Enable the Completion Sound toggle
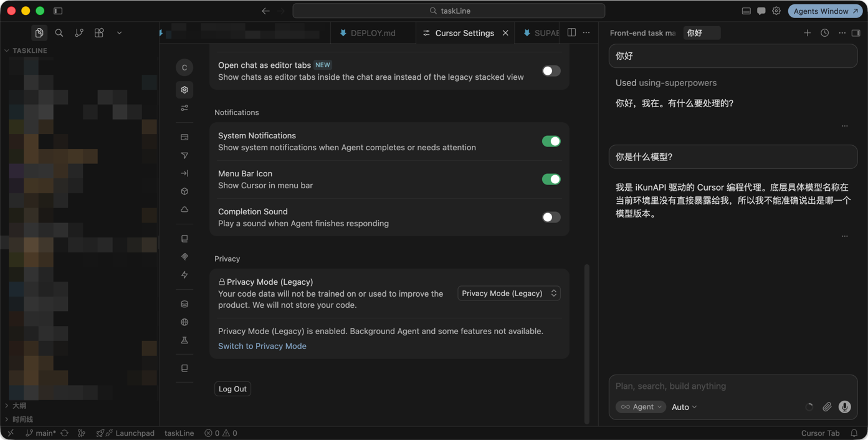The width and height of the screenshot is (868, 440). 551,218
